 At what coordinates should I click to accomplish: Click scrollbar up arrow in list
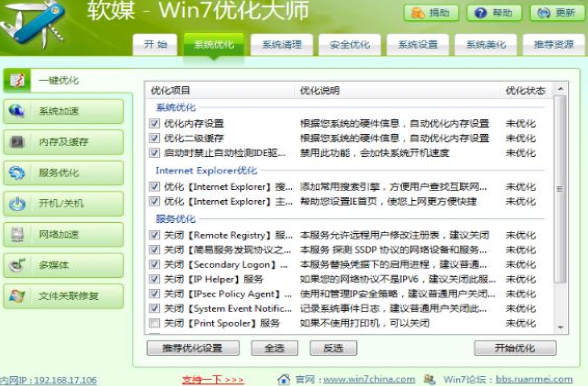tap(561, 89)
